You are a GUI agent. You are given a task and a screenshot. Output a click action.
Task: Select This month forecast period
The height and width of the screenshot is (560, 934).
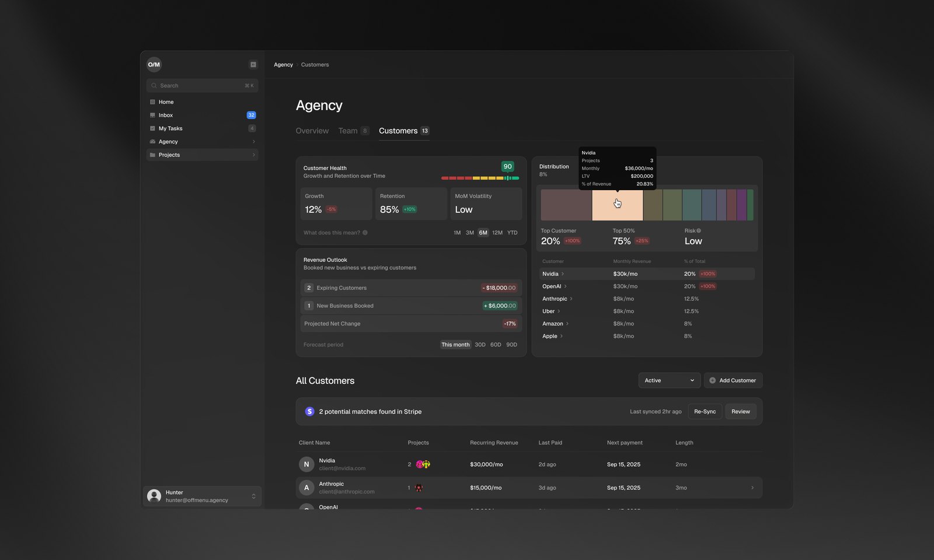point(455,345)
